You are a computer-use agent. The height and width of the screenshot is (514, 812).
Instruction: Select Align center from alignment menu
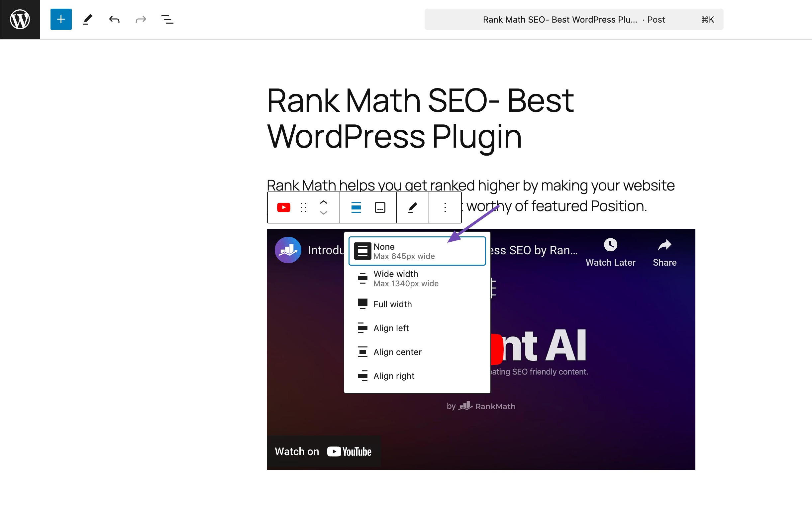(x=397, y=352)
